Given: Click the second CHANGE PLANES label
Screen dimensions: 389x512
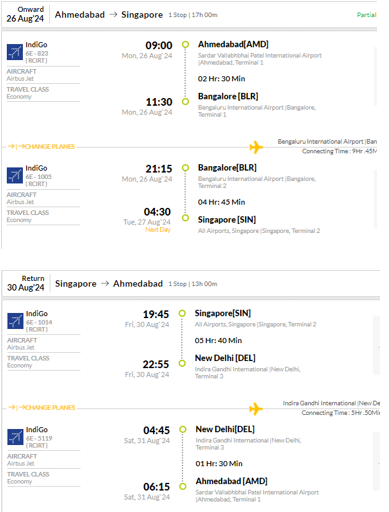Looking at the screenshot, I should point(41,407).
